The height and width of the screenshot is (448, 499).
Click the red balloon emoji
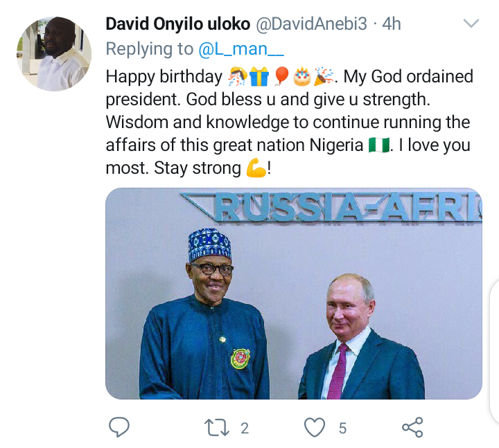(x=281, y=75)
